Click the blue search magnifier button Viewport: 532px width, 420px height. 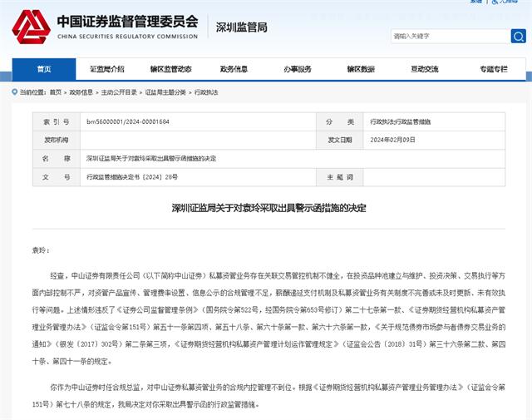[x=518, y=36]
